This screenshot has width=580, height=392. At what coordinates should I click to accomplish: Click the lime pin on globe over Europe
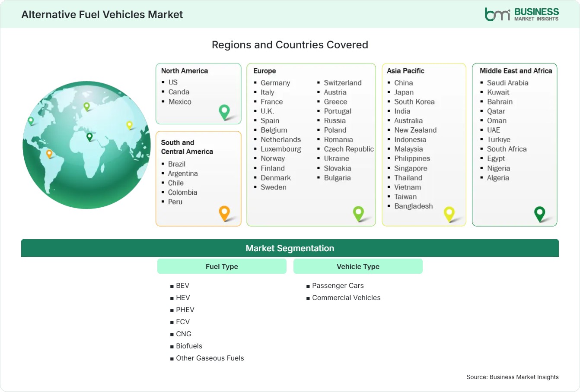pos(86,106)
